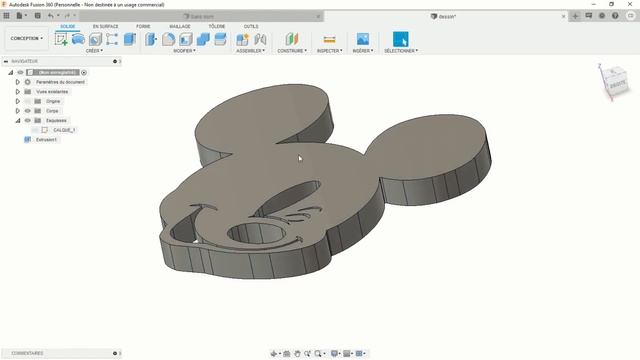Click the Measure icon in Inspecter
Viewport: 640px width, 360px height.
(329, 39)
